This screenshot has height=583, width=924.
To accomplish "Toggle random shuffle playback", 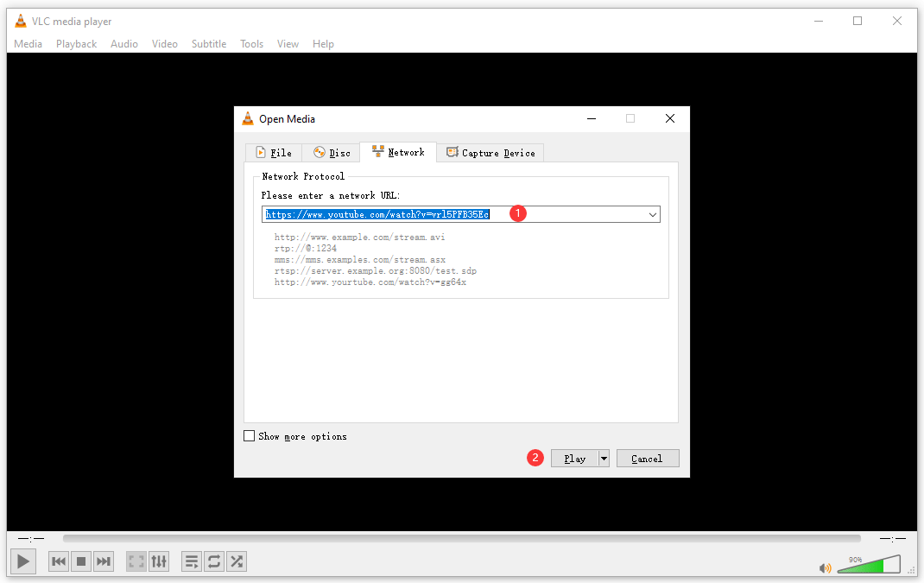I will coord(237,561).
